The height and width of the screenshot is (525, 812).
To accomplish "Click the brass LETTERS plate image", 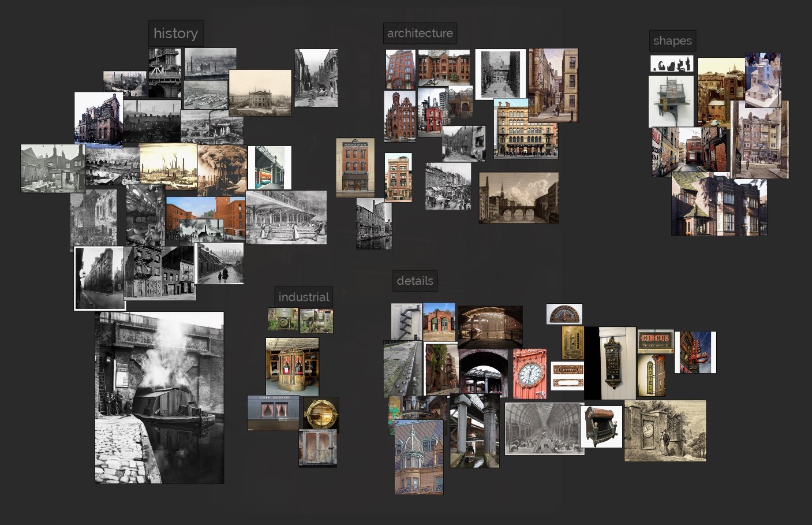I will point(567,375).
